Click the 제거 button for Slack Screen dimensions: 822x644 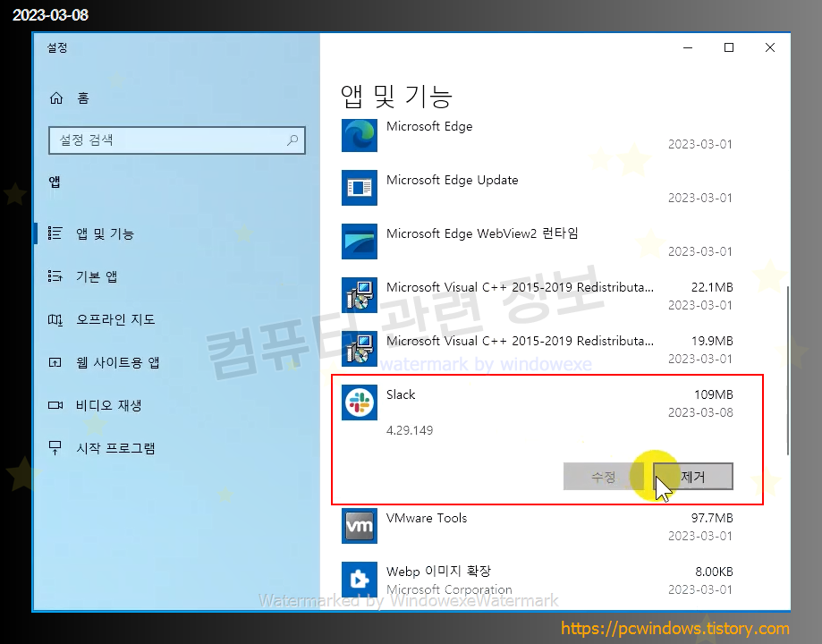(693, 476)
